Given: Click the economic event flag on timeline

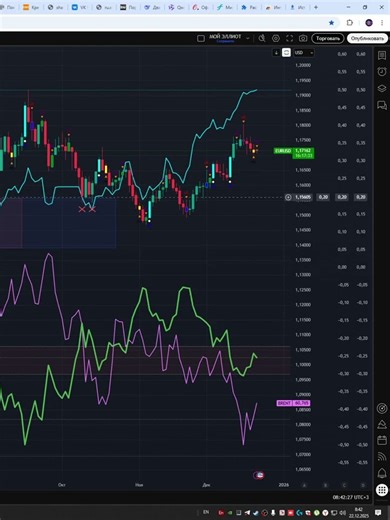Looking at the screenshot, I should (259, 475).
